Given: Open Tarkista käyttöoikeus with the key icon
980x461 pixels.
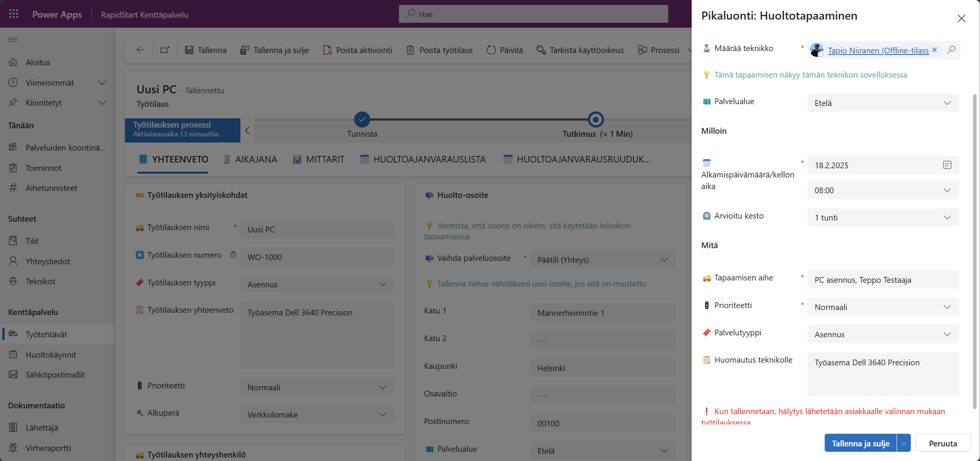Looking at the screenshot, I should click(541, 50).
